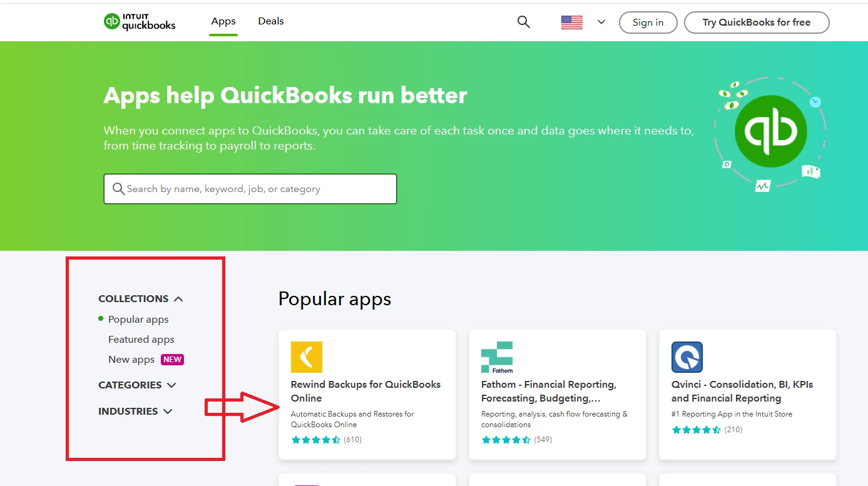
Task: Open Qvinci - Consolidation, BI, KPIs title
Action: click(x=742, y=392)
